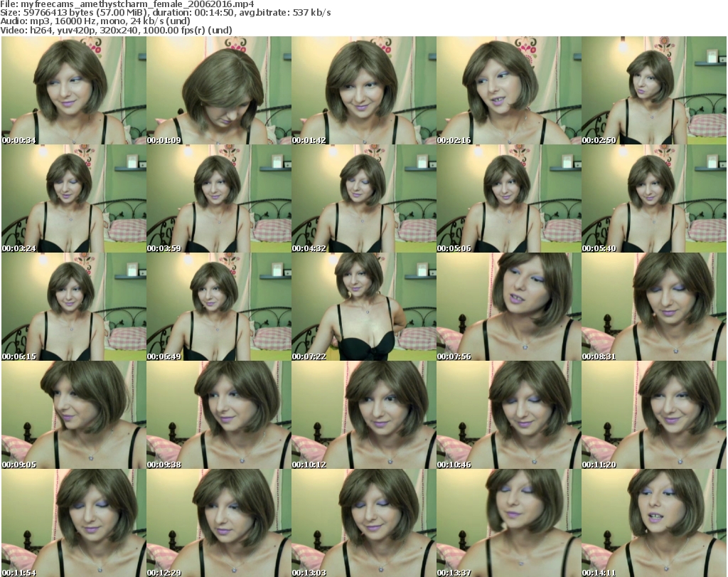Screen dimensions: 728x577
Task: Select the thumbnail timestamped 00:07:56
Action: click(x=509, y=307)
